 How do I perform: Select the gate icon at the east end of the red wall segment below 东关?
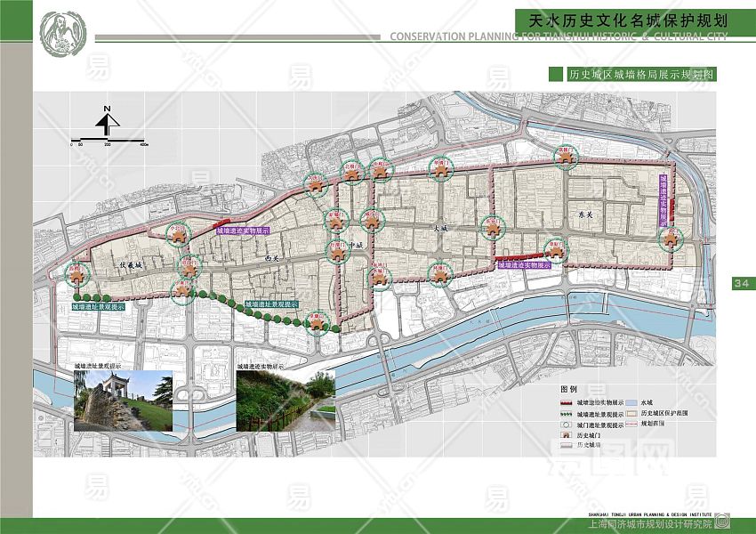coord(557,251)
